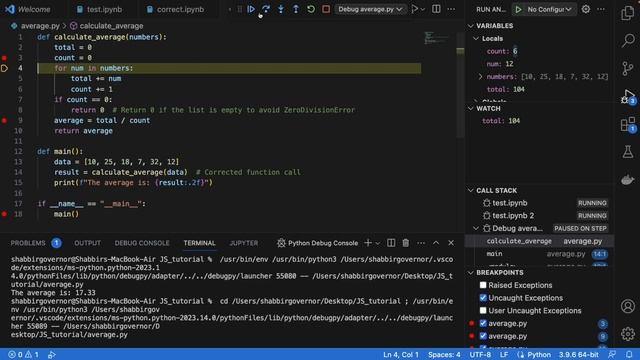Screen dimensions: 640x360
Task: Open the Docker view
Action: tap(628, 180)
